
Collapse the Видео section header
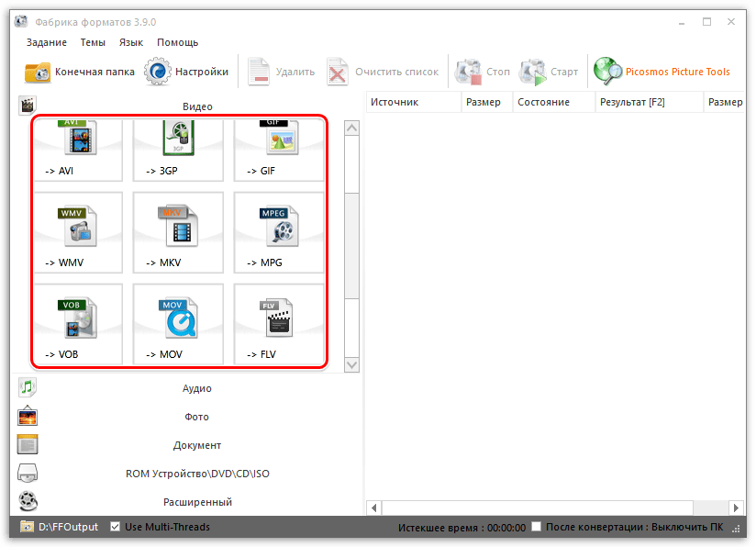click(x=196, y=106)
